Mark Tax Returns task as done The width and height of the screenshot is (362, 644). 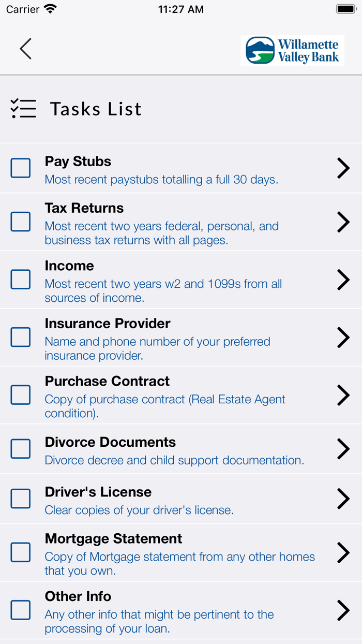(x=21, y=222)
